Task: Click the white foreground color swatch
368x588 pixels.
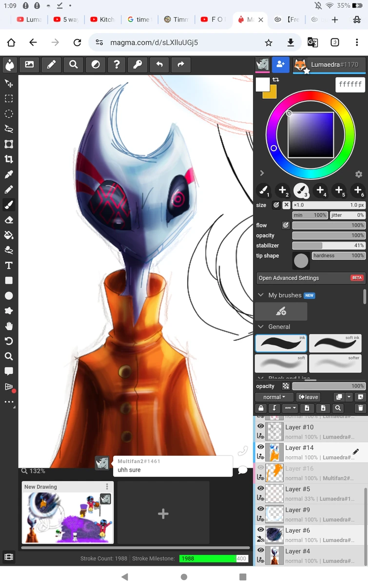Action: [263, 84]
